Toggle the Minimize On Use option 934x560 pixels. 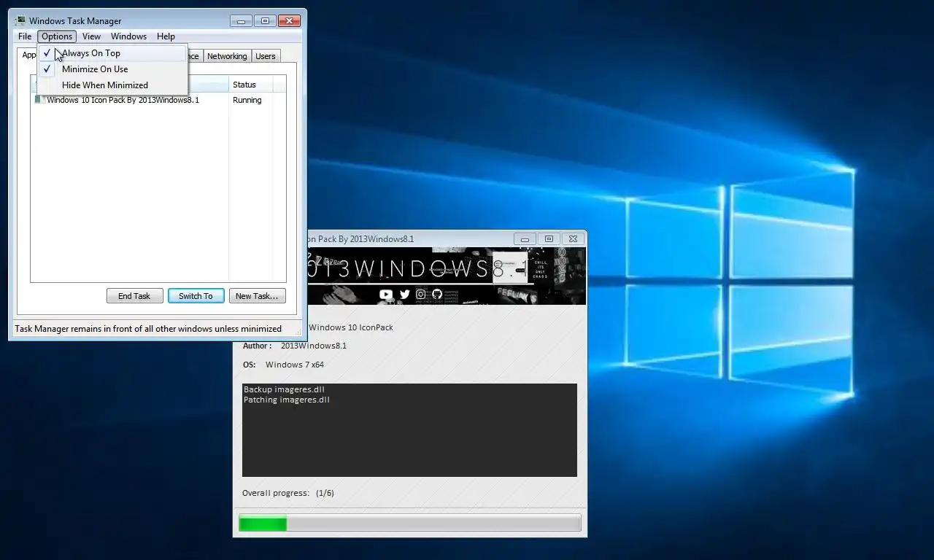113,69
